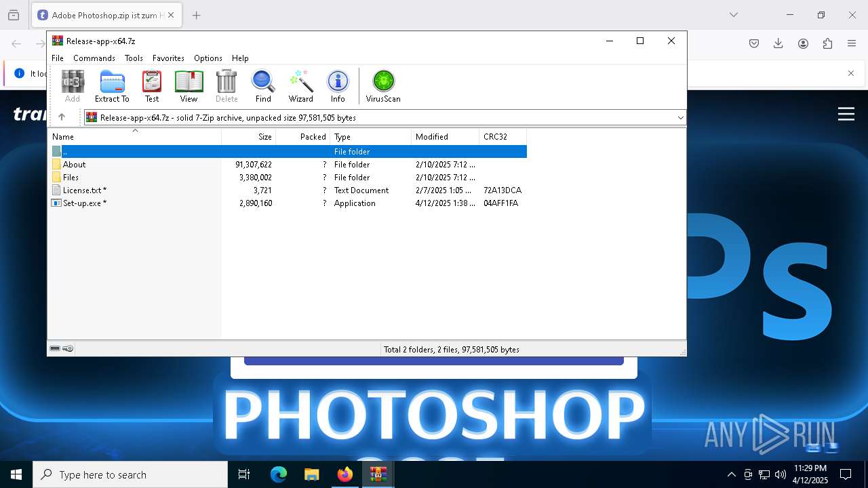Open Task View on taskbar
This screenshot has width=868, height=488.
[x=244, y=474]
